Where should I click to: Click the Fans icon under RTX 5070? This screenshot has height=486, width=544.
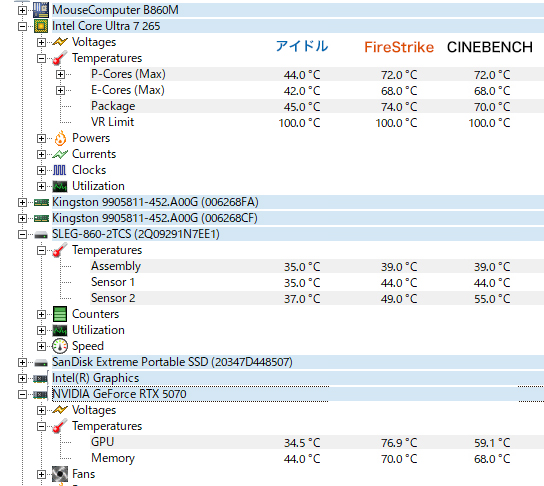60,474
